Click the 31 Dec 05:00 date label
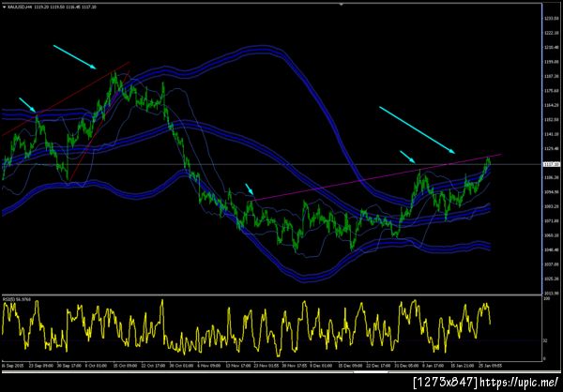 pyautogui.click(x=406, y=366)
